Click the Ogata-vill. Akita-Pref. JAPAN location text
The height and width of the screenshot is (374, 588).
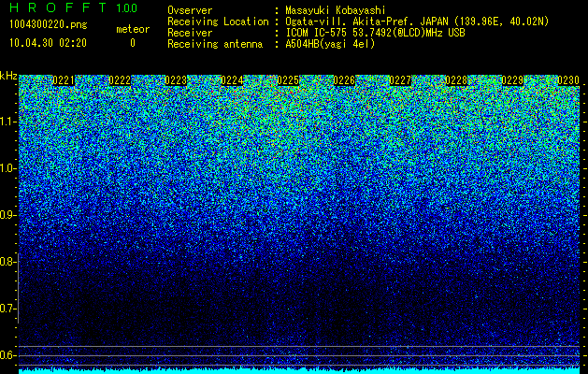417,22
